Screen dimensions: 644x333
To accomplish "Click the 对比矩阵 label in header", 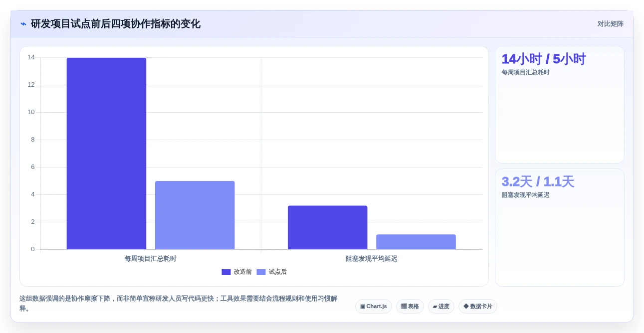I will point(611,24).
